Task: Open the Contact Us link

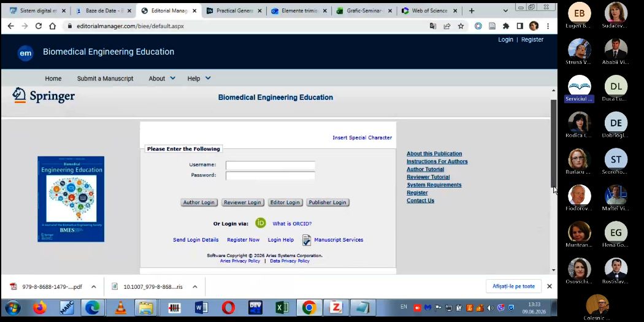Action: (420, 201)
